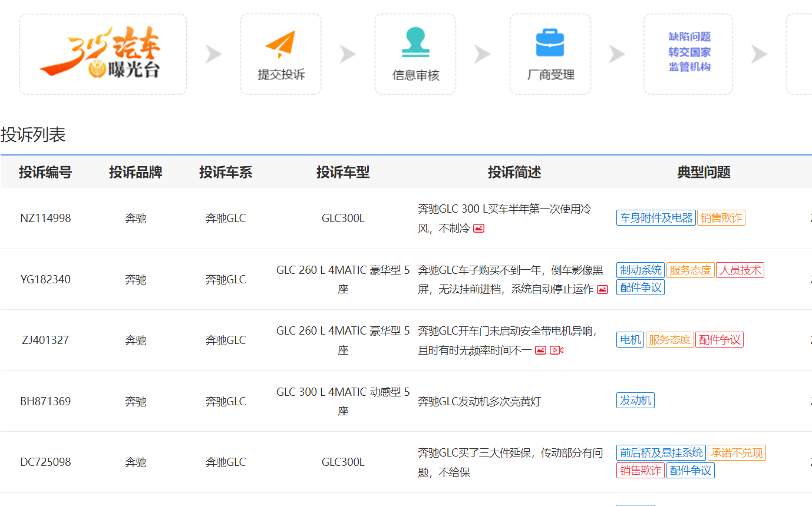Click 奔驰 brand in DC725098 row
Screen dimensions: 812x506
coord(136,462)
